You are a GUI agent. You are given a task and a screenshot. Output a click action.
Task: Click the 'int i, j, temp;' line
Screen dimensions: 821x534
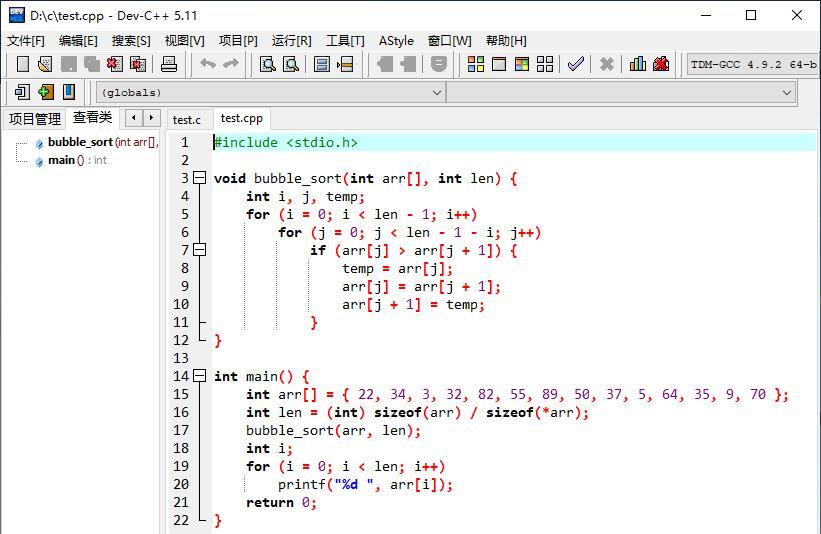(x=305, y=196)
